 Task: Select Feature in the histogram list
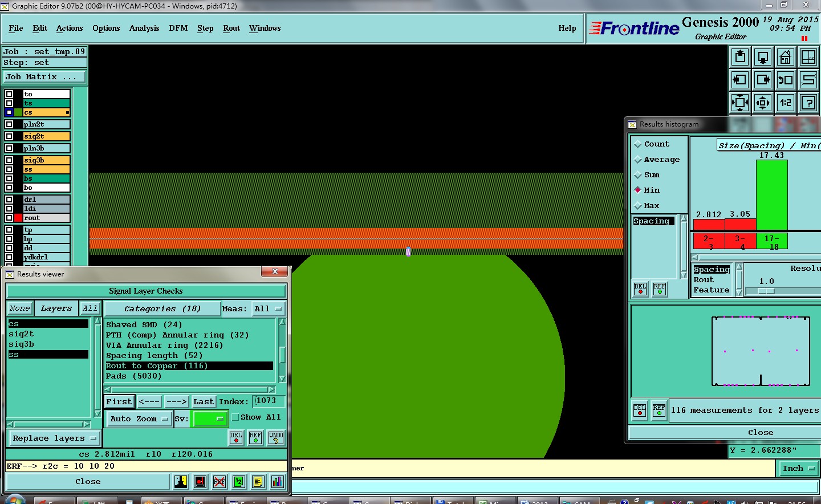click(x=712, y=290)
